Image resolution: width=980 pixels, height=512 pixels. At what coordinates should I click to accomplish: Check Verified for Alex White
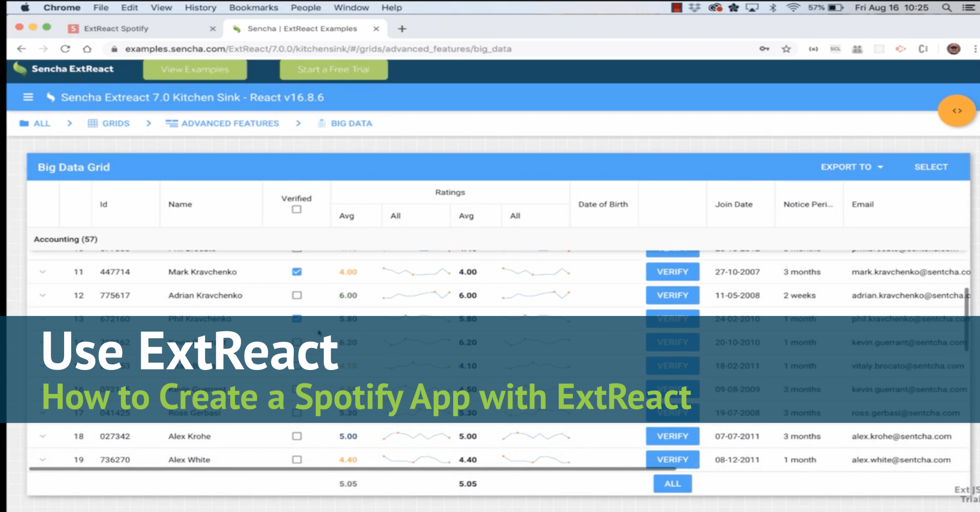(297, 459)
